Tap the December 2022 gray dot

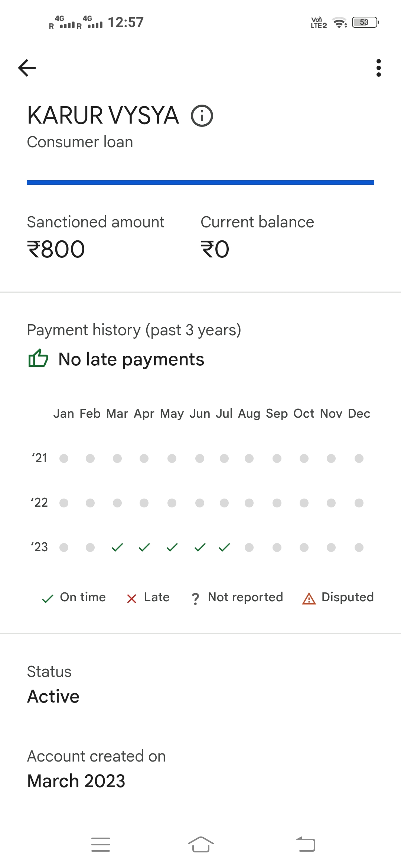pos(359,503)
